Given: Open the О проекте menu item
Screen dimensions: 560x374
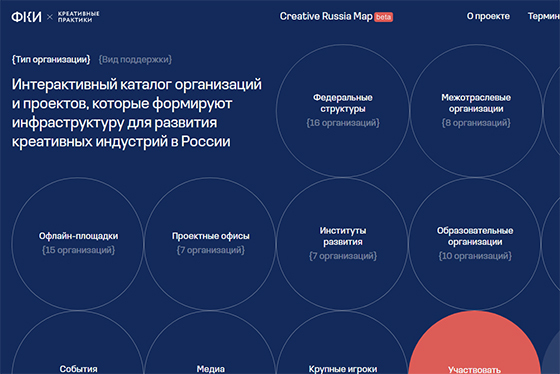Looking at the screenshot, I should pos(488,16).
